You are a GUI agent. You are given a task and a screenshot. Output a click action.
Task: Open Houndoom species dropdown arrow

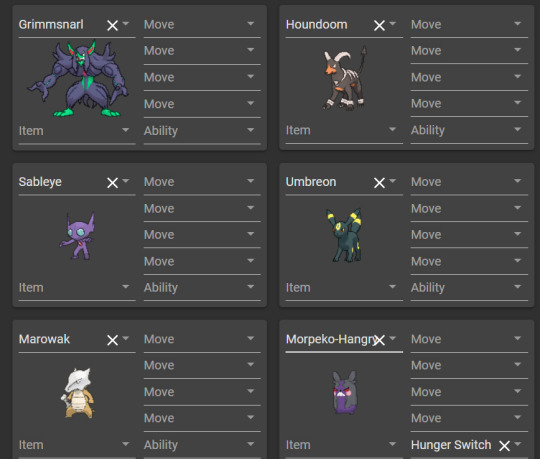coord(393,24)
